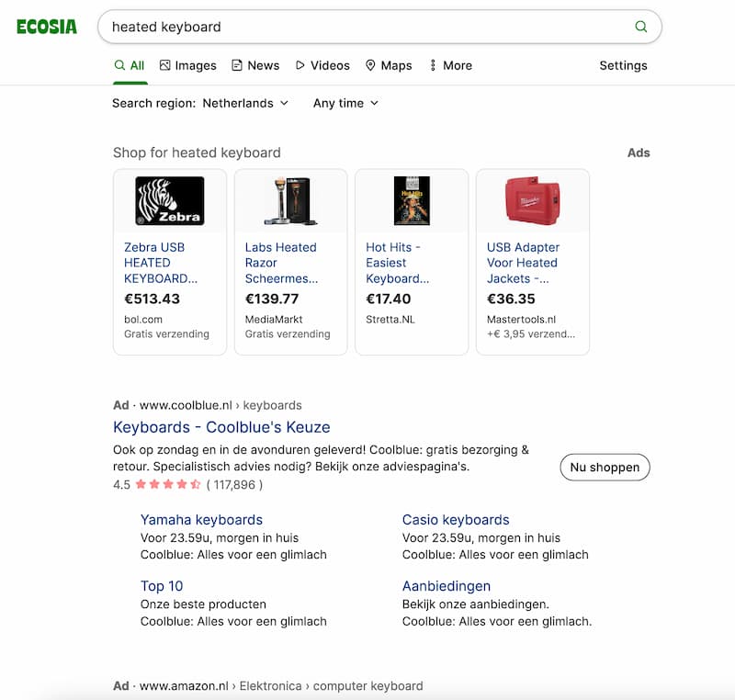Screen dimensions: 735x700
Task: Click the MediaMarkt seller name
Action: tap(274, 320)
